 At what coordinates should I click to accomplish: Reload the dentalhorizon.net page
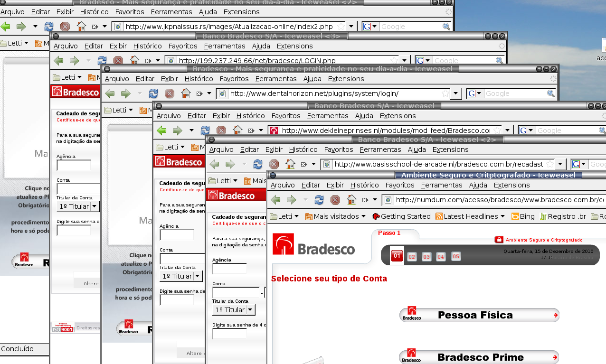tap(153, 93)
